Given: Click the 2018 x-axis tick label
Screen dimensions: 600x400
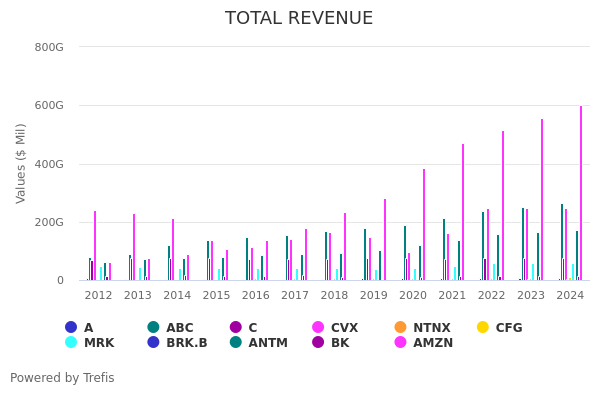Looking at the screenshot, I should [x=334, y=296].
